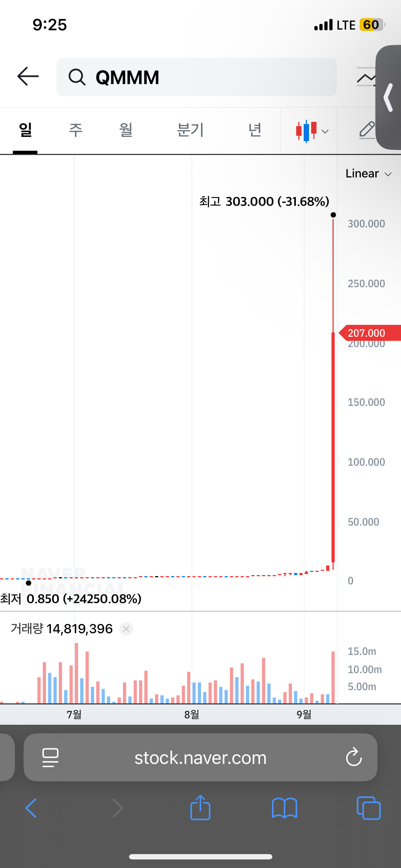
Task: Open the Linear scale dropdown
Action: [369, 174]
